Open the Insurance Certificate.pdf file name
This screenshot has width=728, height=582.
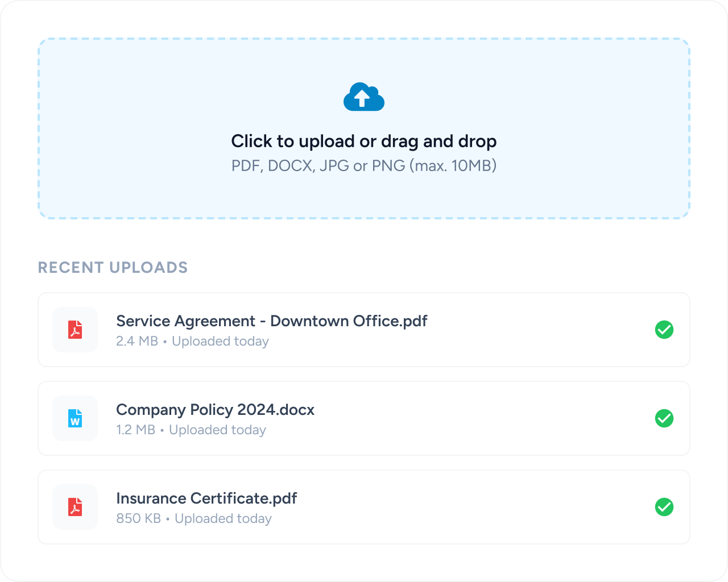coord(206,498)
